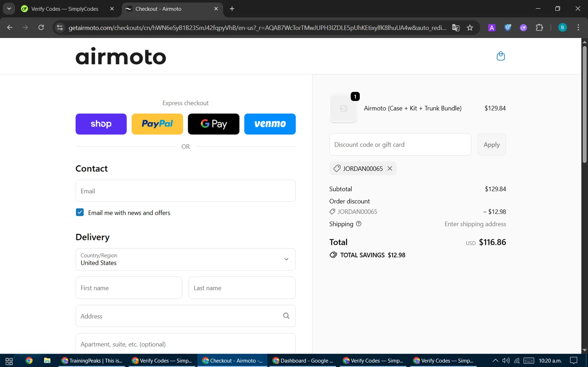This screenshot has width=588, height=367.
Task: View site information icon in address bar
Action: click(60, 27)
